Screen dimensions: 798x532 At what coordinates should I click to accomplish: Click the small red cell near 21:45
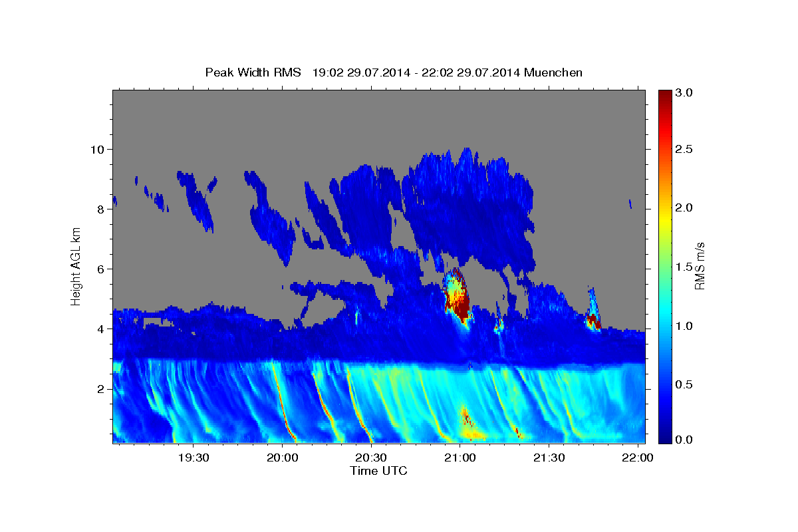point(594,321)
